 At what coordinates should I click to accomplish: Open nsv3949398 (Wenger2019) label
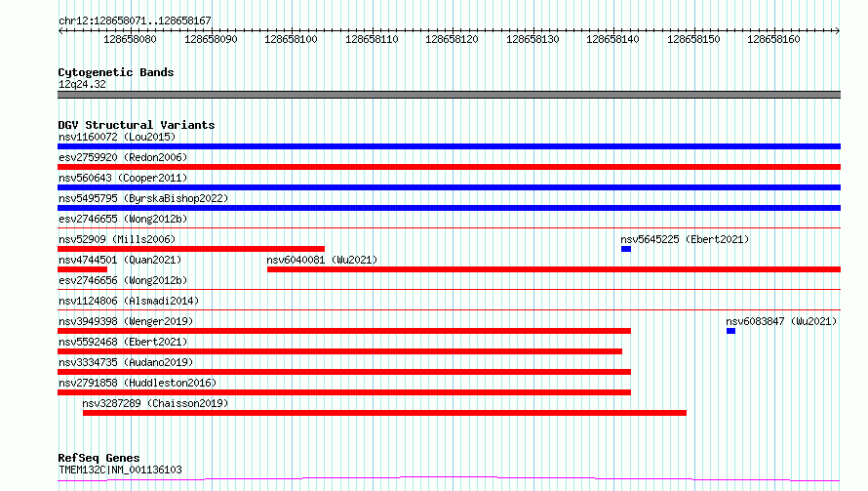(126, 321)
